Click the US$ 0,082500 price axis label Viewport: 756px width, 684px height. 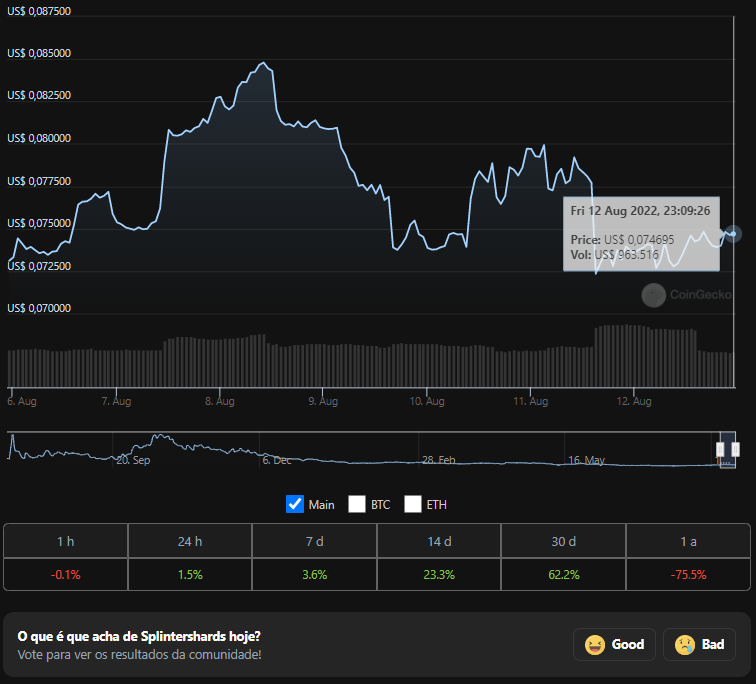[39, 95]
